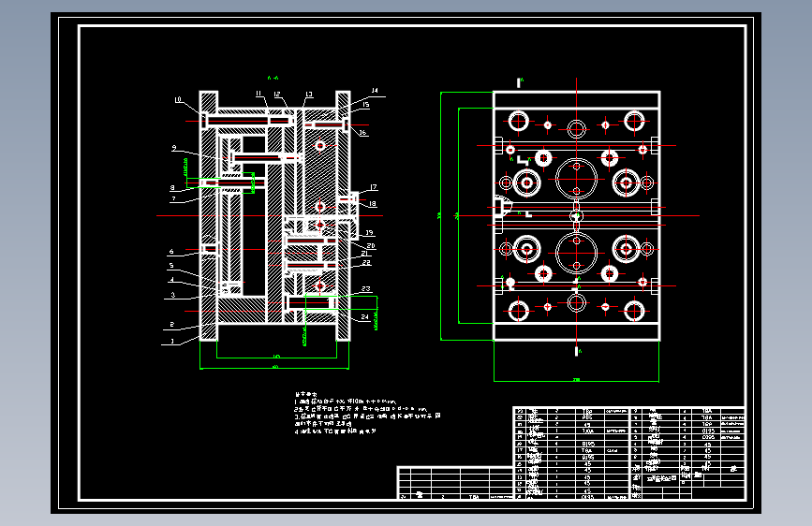Click part callout number 11

(x=258, y=94)
